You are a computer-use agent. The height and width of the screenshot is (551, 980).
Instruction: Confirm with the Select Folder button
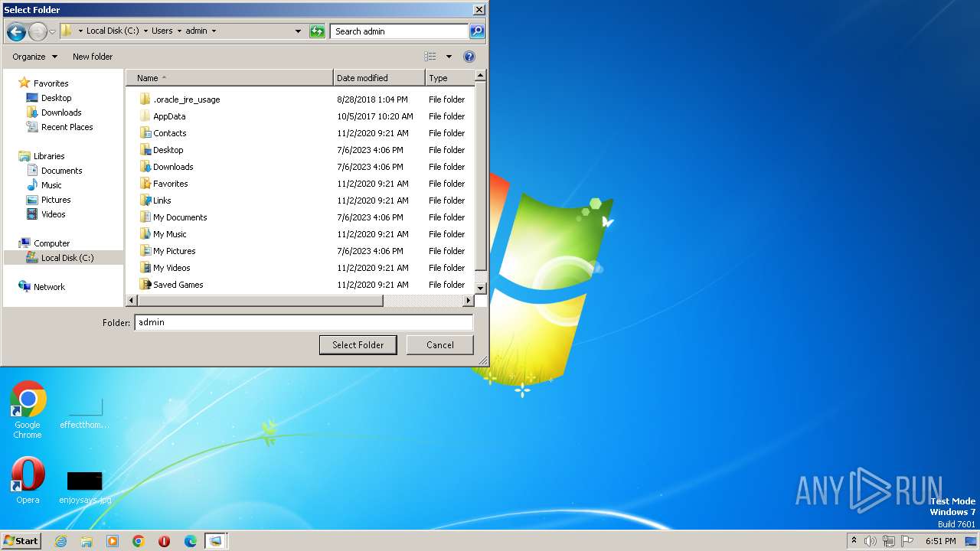click(x=358, y=345)
